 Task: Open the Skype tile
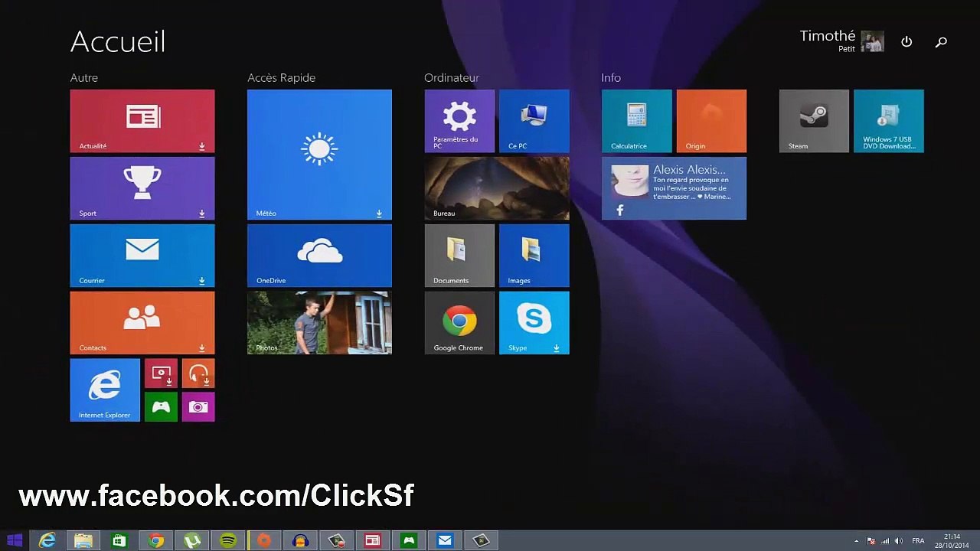tap(534, 323)
